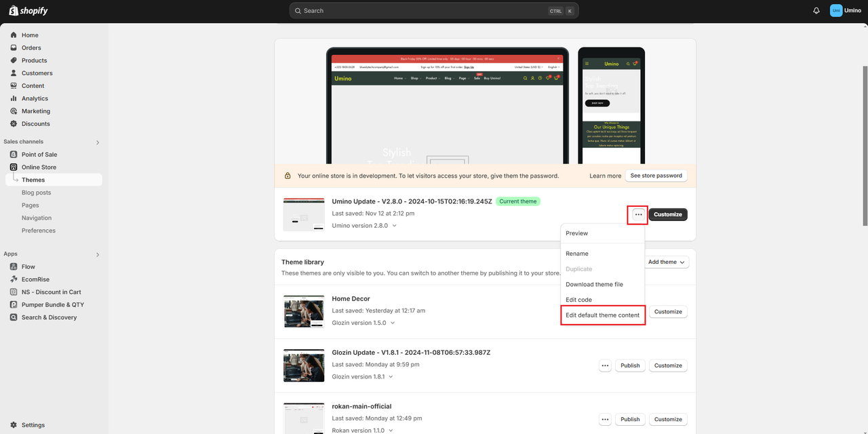The image size is (868, 434).
Task: Click Theme library heading text
Action: click(x=302, y=262)
